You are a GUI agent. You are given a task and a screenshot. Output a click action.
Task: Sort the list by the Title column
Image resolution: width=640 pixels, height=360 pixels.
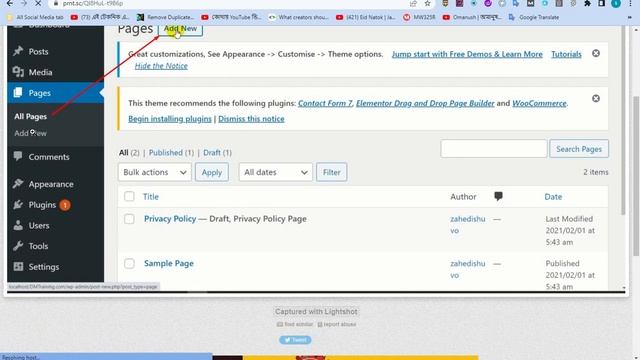pos(151,197)
